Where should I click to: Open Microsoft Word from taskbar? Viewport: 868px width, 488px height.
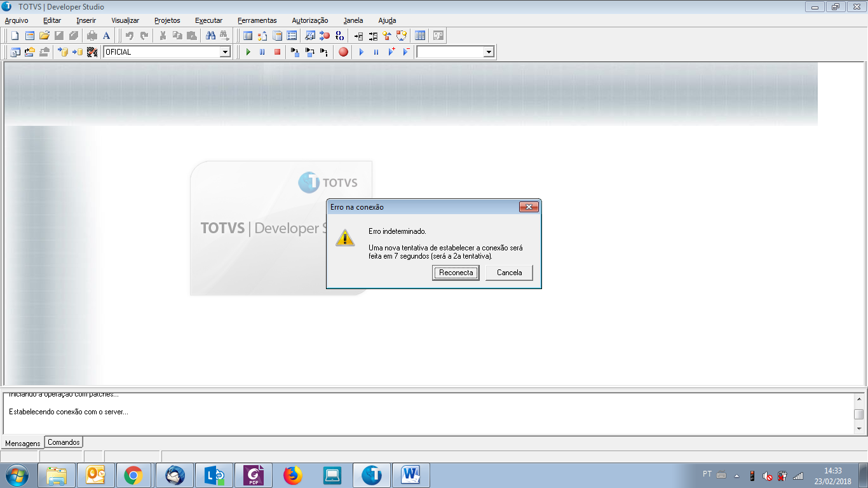point(411,475)
